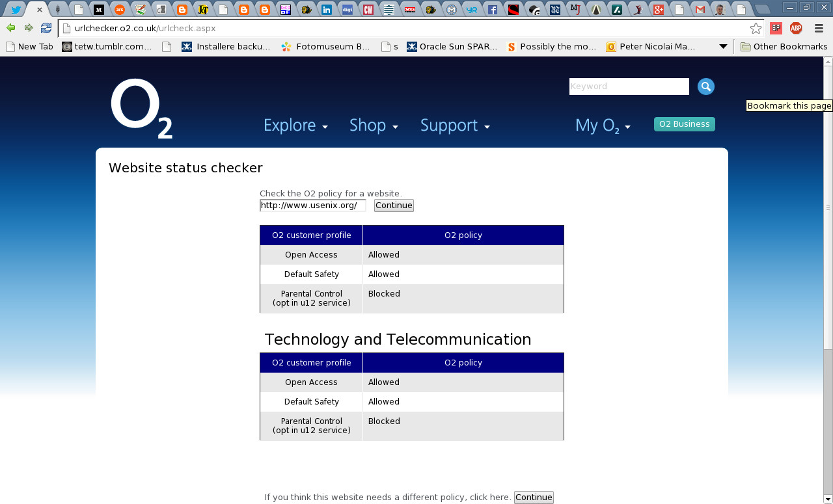Switch to the Gmail tab

tap(700, 10)
